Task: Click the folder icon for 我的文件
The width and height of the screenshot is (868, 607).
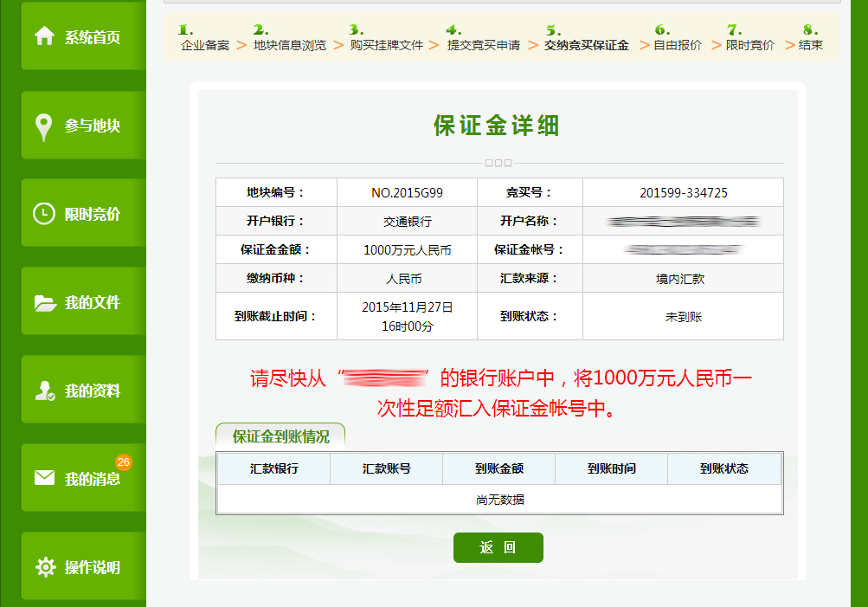Action: tap(44, 303)
